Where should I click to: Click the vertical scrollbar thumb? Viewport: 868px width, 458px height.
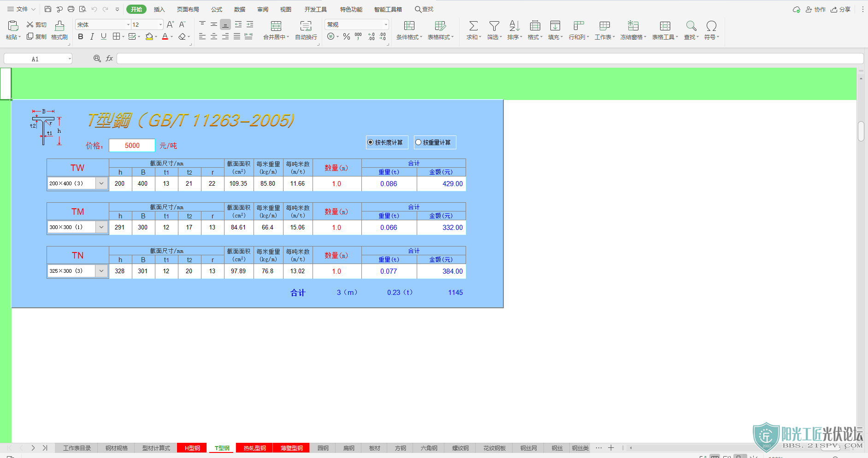coord(861,131)
